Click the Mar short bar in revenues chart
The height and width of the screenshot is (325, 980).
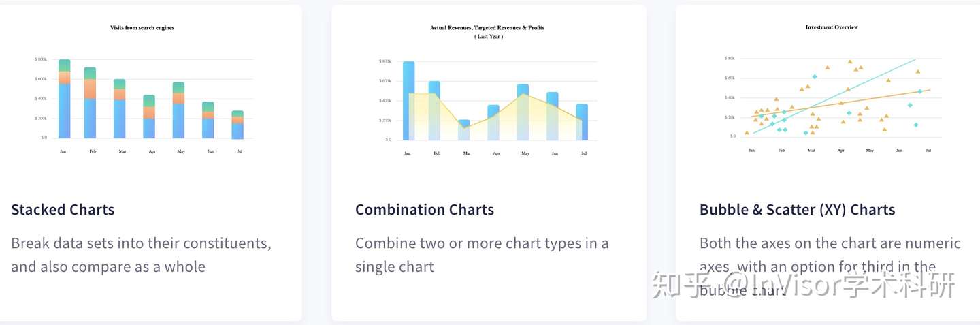464,130
